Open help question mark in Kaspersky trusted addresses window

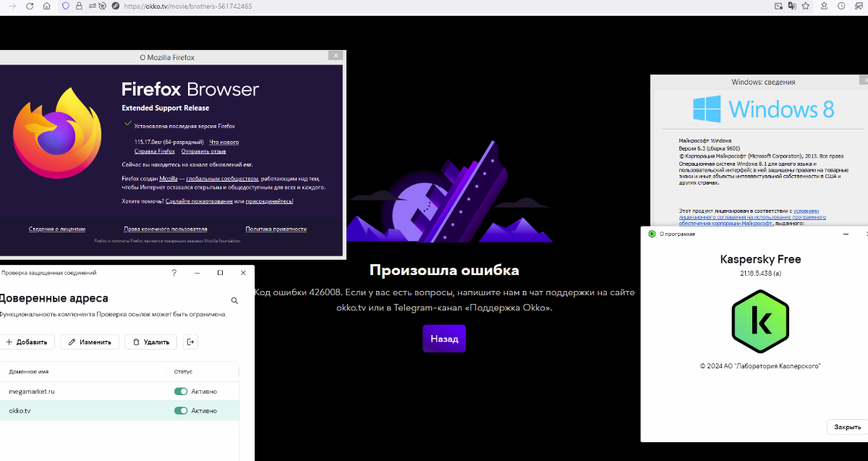click(174, 273)
